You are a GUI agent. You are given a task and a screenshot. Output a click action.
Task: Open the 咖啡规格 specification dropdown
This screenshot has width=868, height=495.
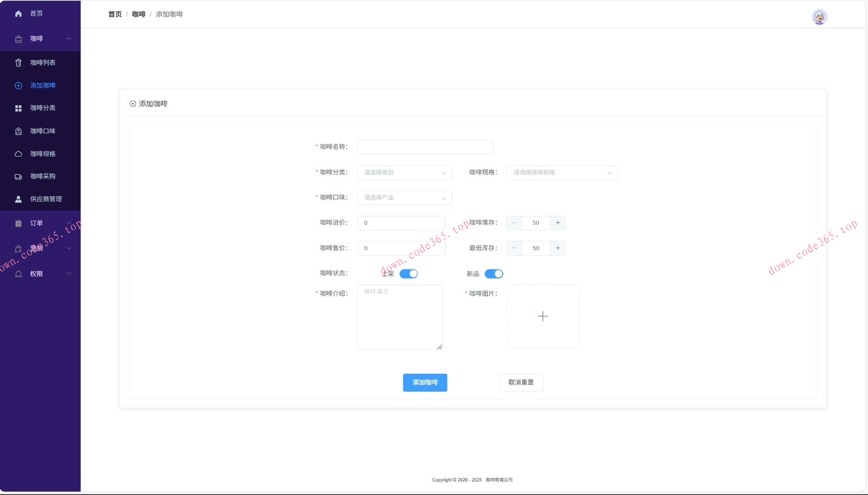point(561,173)
